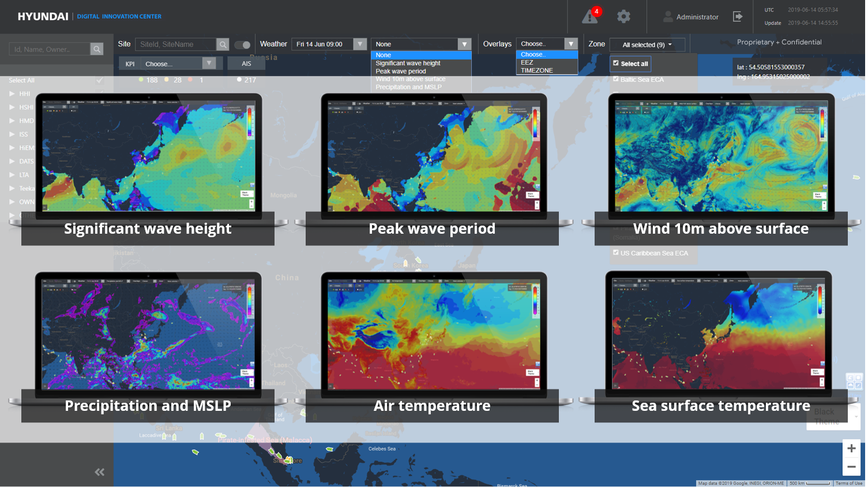Open the Weather layer dropdown showing None

click(x=421, y=44)
